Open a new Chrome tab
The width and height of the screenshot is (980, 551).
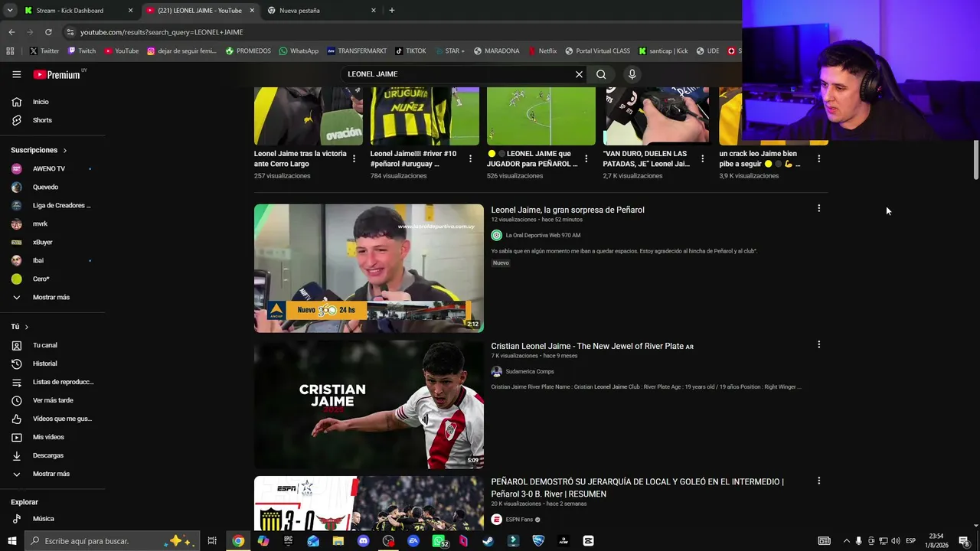point(391,10)
